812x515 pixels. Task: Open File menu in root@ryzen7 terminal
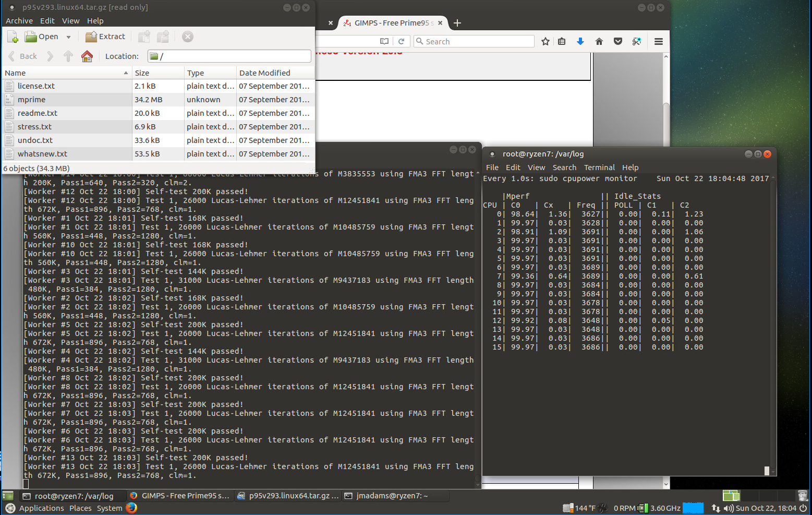click(492, 167)
